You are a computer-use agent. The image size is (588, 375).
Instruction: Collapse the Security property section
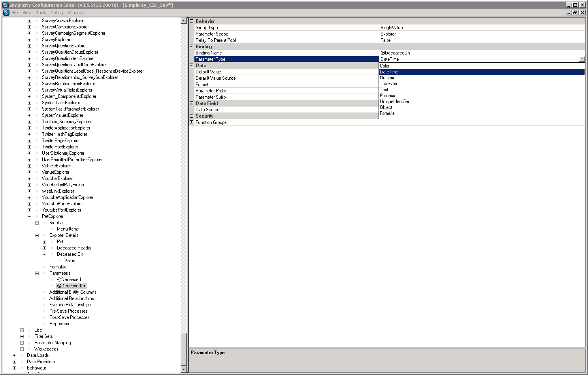tap(192, 116)
